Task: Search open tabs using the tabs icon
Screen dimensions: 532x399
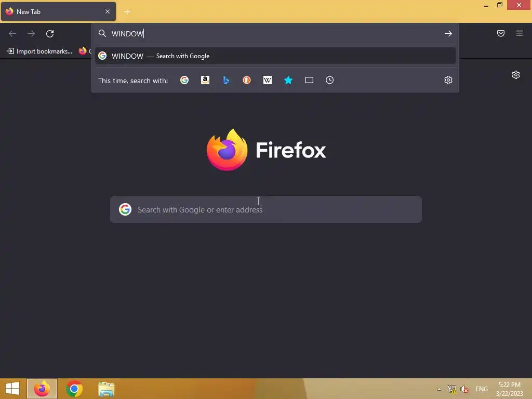Action: [x=309, y=80]
